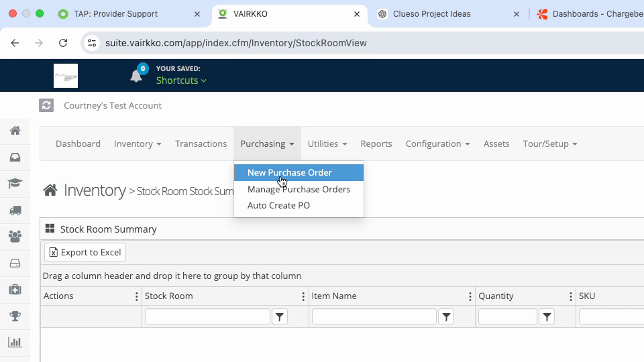Click the trophy icon in sidebar
The width and height of the screenshot is (644, 362).
[x=15, y=316]
